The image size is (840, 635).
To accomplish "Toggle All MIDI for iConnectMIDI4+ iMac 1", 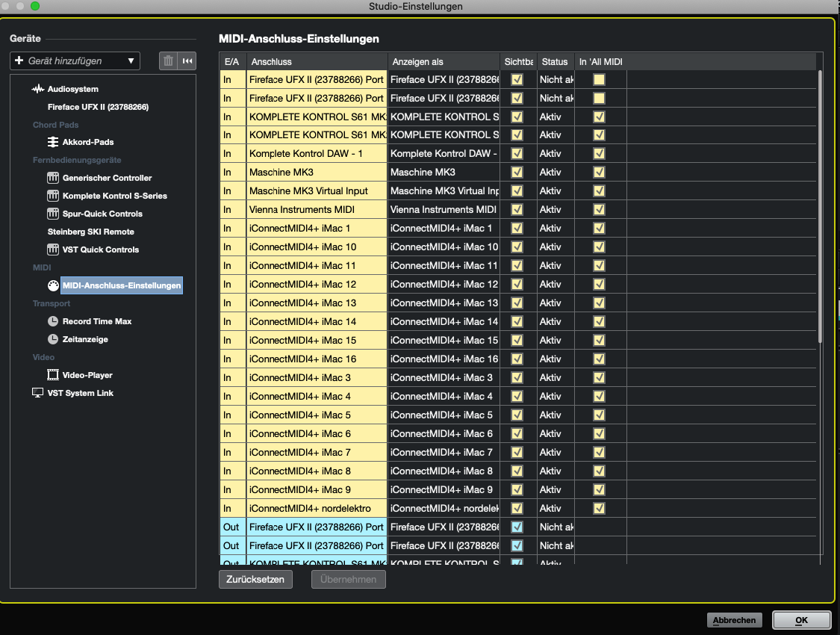I will coord(599,229).
